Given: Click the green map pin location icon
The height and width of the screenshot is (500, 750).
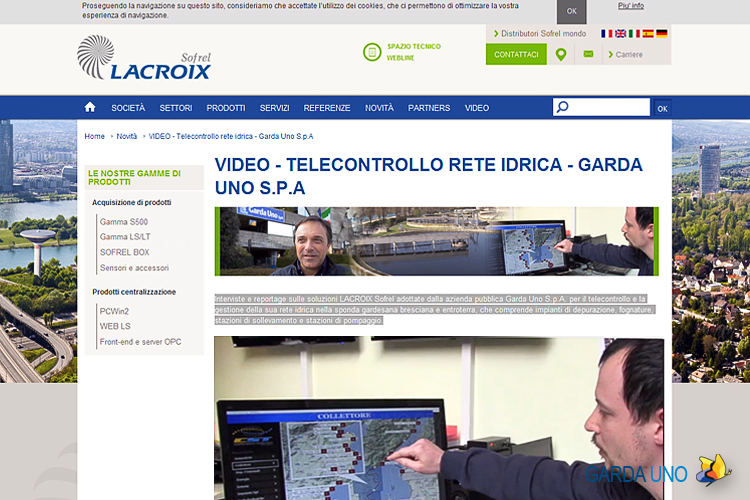Looking at the screenshot, I should (561, 55).
